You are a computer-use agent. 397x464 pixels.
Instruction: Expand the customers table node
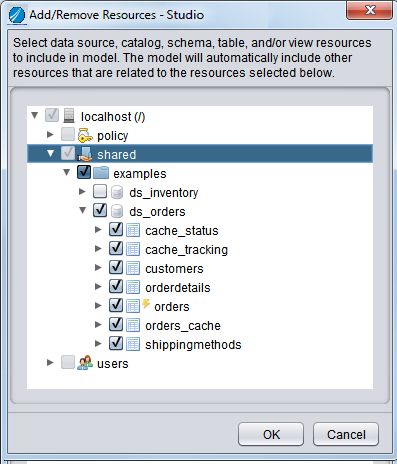[x=98, y=268]
